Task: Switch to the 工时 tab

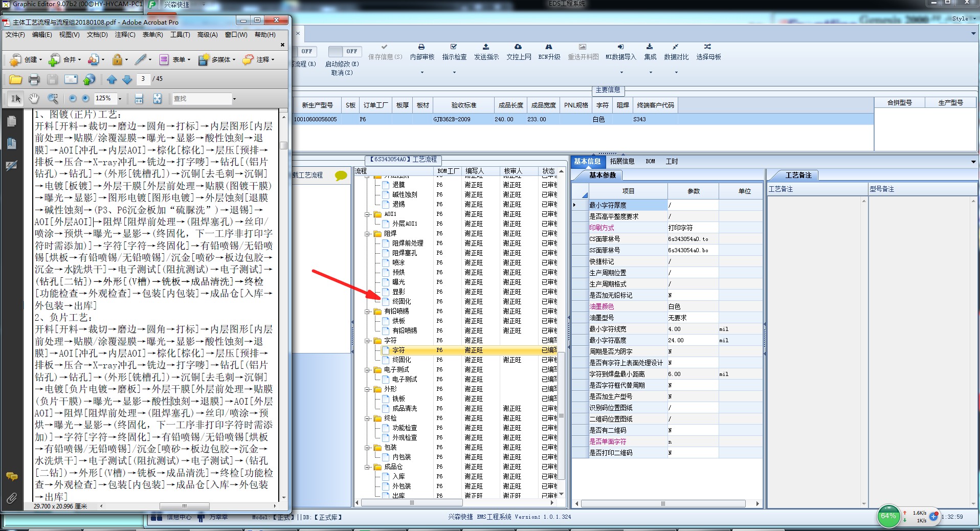Action: tap(672, 162)
